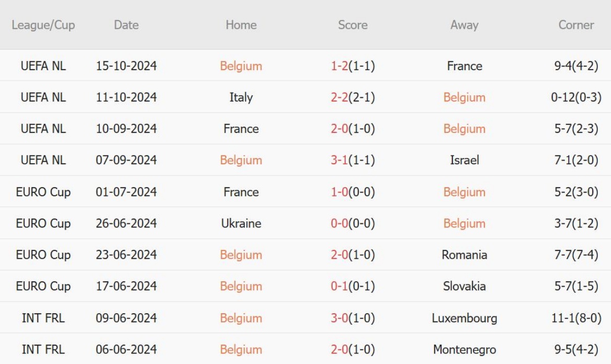Click INT FRL label on 09-06-2024 row
This screenshot has height=364, width=611.
coord(43,318)
